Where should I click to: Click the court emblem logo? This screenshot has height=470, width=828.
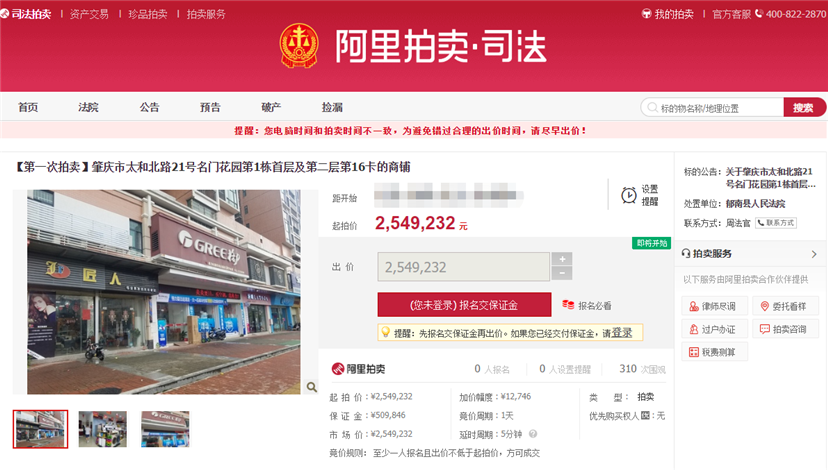[299, 46]
